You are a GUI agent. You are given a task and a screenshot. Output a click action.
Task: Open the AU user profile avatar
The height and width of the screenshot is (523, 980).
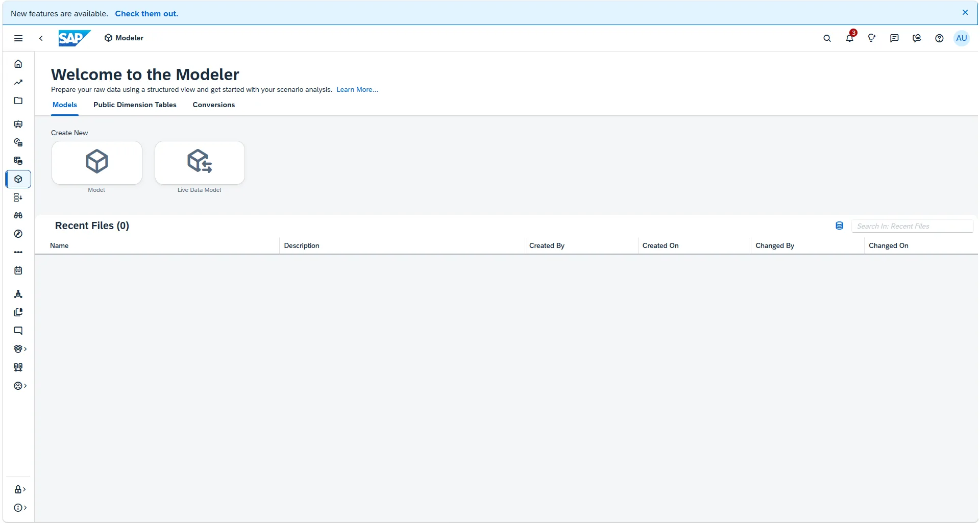click(962, 38)
